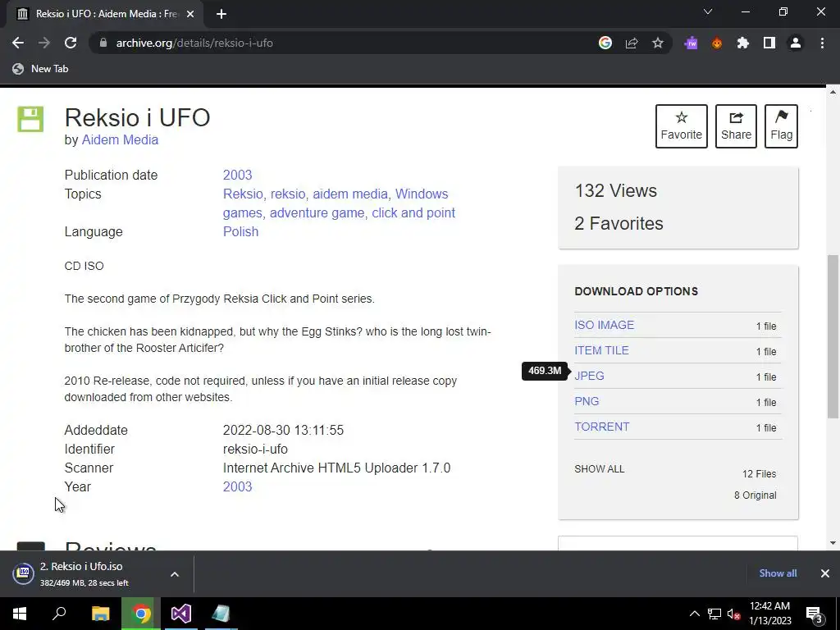Open the 2003 publication date link
Image resolution: width=840 pixels, height=630 pixels.
(x=237, y=176)
